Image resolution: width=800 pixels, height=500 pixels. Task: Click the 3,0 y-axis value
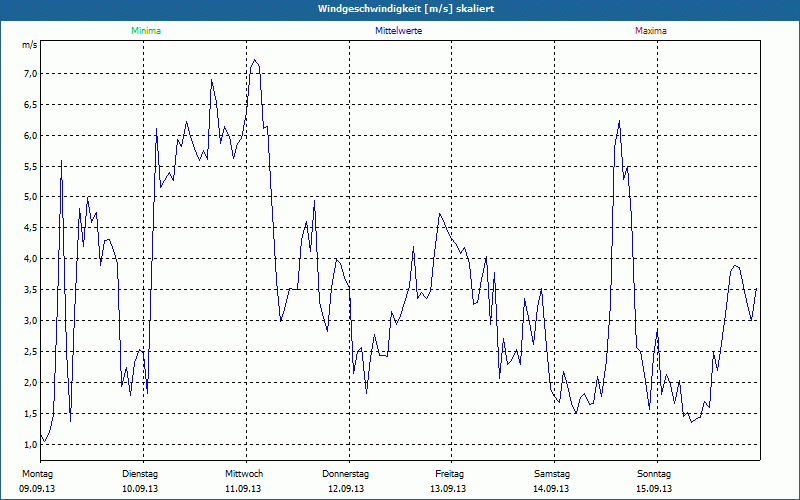pyautogui.click(x=31, y=321)
